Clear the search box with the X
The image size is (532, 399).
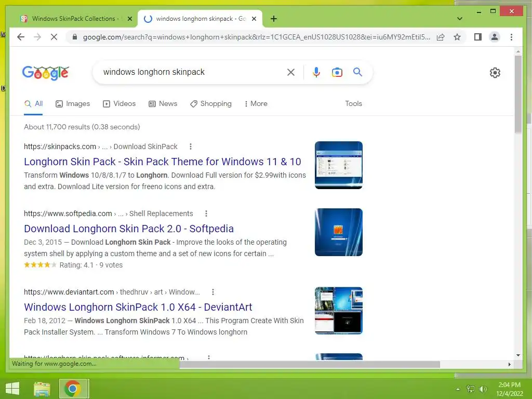[x=291, y=72]
